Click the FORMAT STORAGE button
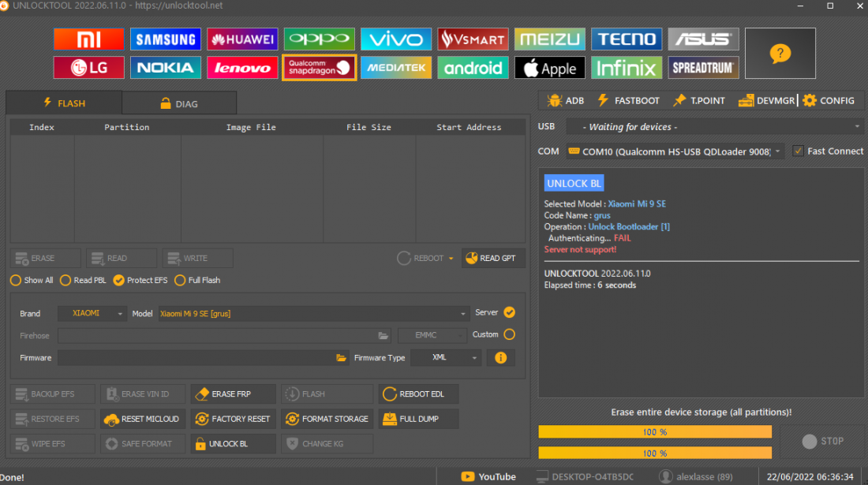 (327, 420)
